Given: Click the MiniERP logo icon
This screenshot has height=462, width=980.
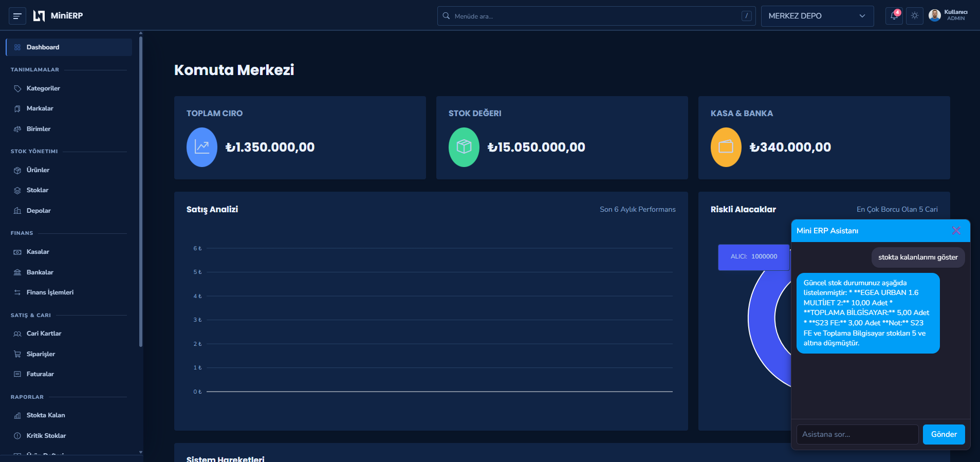Looking at the screenshot, I should click(39, 16).
